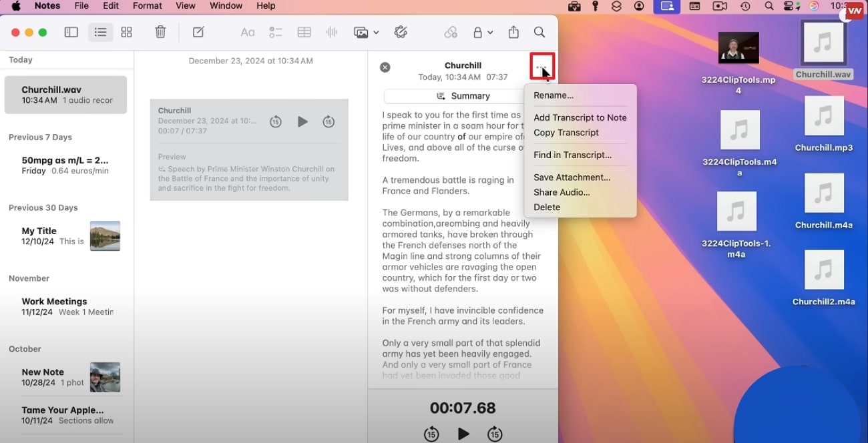
Task: Open the ellipsis more options button
Action: click(542, 66)
